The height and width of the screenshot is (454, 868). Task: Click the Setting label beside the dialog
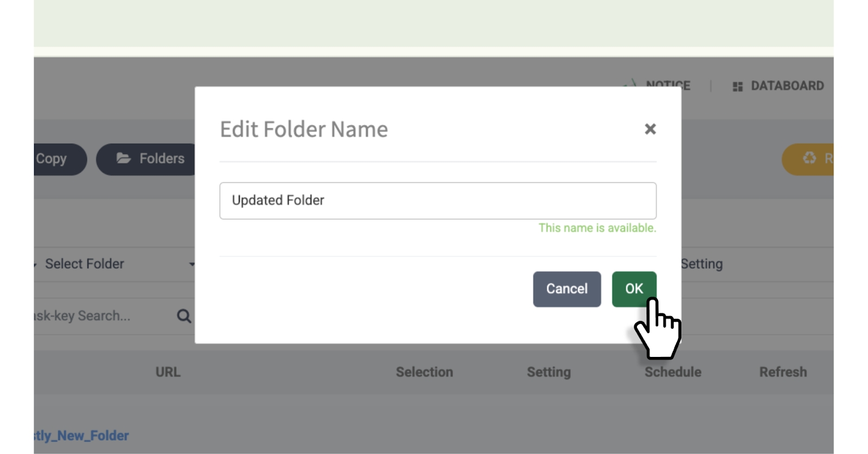pos(701,264)
